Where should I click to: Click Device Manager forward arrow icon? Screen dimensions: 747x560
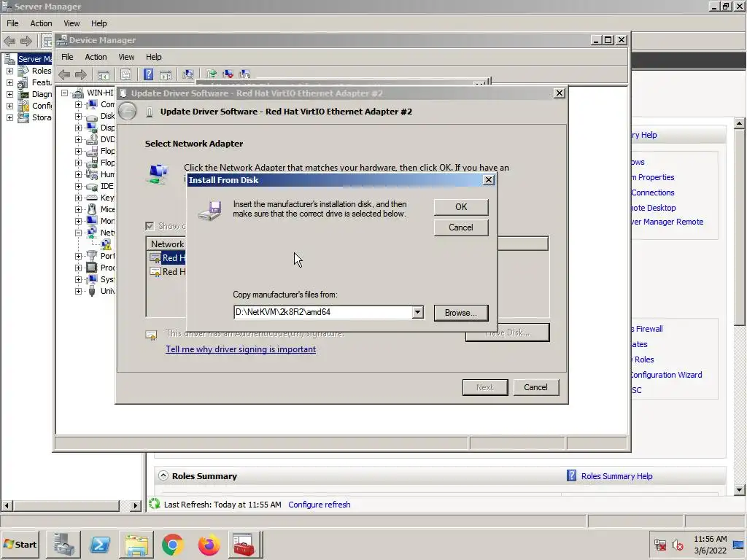coord(81,74)
